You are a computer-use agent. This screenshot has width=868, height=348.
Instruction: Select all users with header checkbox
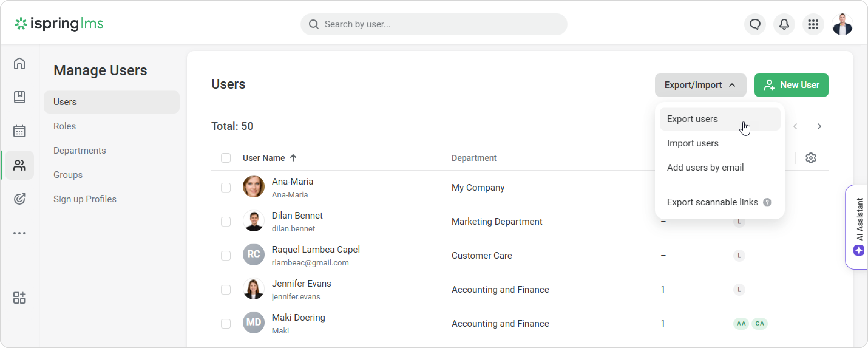click(225, 158)
